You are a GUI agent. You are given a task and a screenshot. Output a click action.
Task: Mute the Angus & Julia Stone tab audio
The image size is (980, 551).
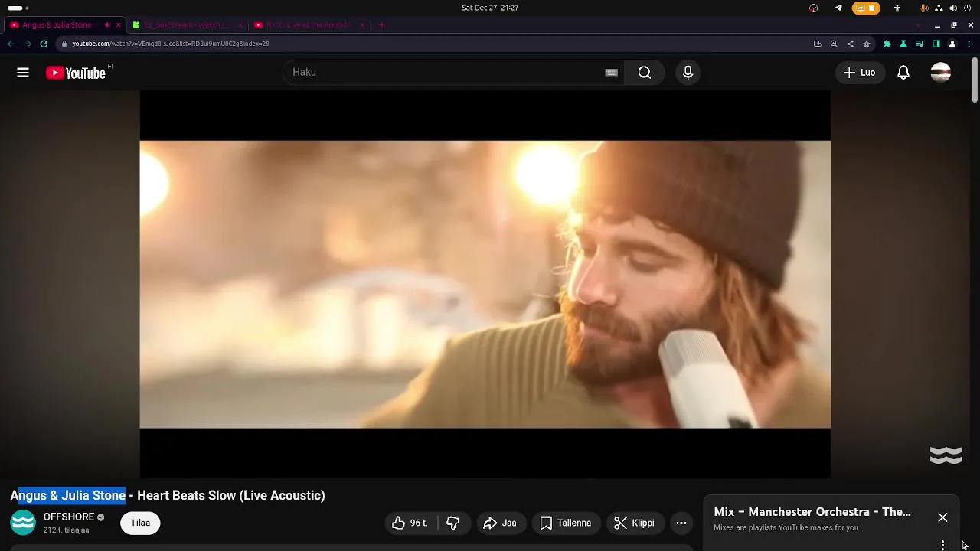coord(106,25)
